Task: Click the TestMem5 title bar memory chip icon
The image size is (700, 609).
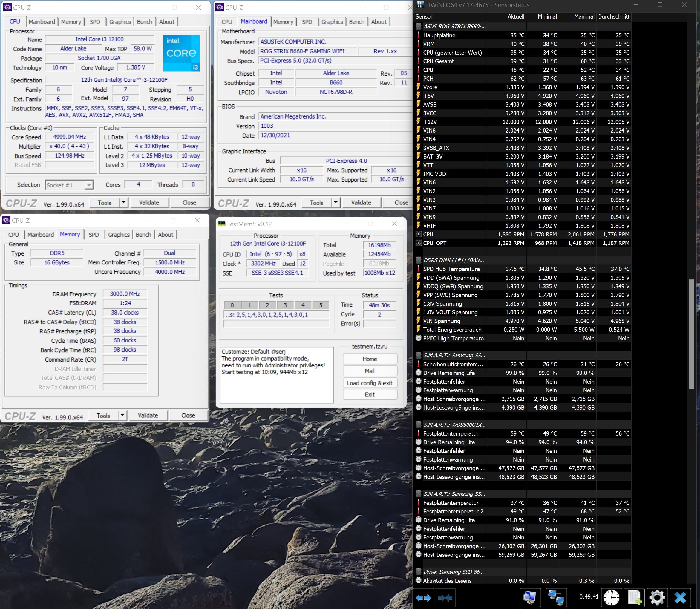Action: click(x=221, y=224)
